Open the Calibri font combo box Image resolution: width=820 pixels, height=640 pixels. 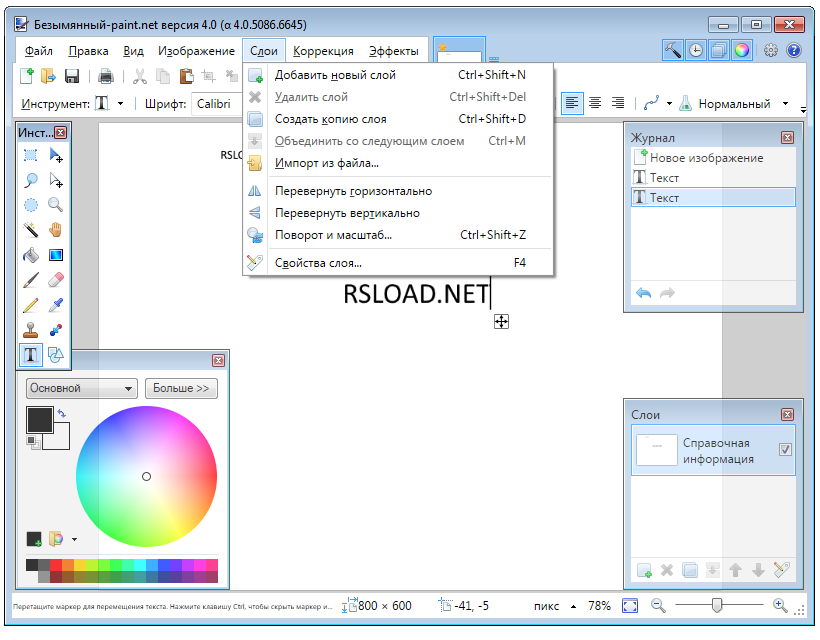pyautogui.click(x=218, y=104)
